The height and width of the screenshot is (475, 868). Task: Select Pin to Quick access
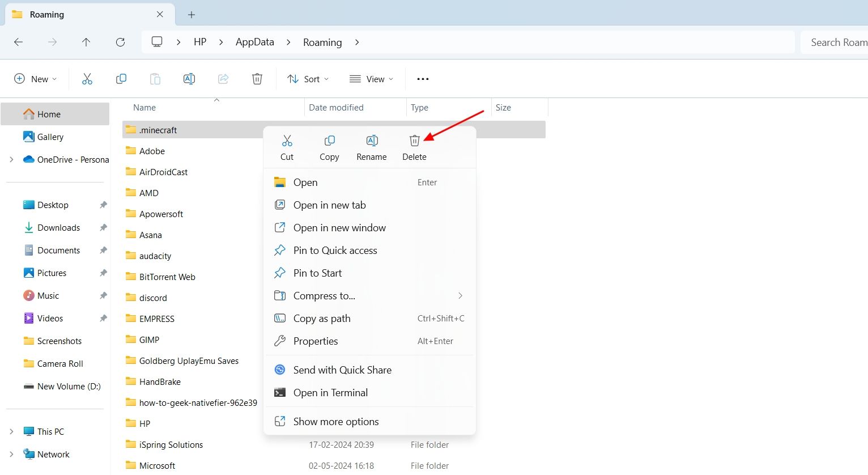[x=369, y=251]
